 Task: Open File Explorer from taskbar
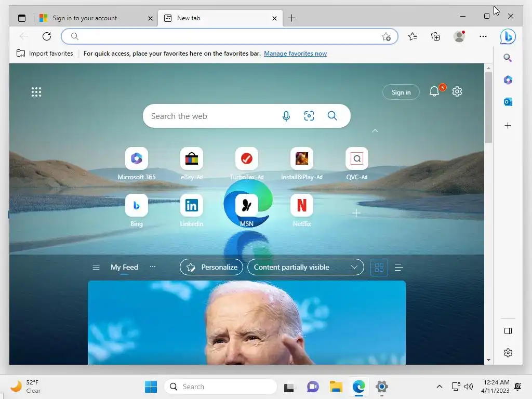pos(336,387)
